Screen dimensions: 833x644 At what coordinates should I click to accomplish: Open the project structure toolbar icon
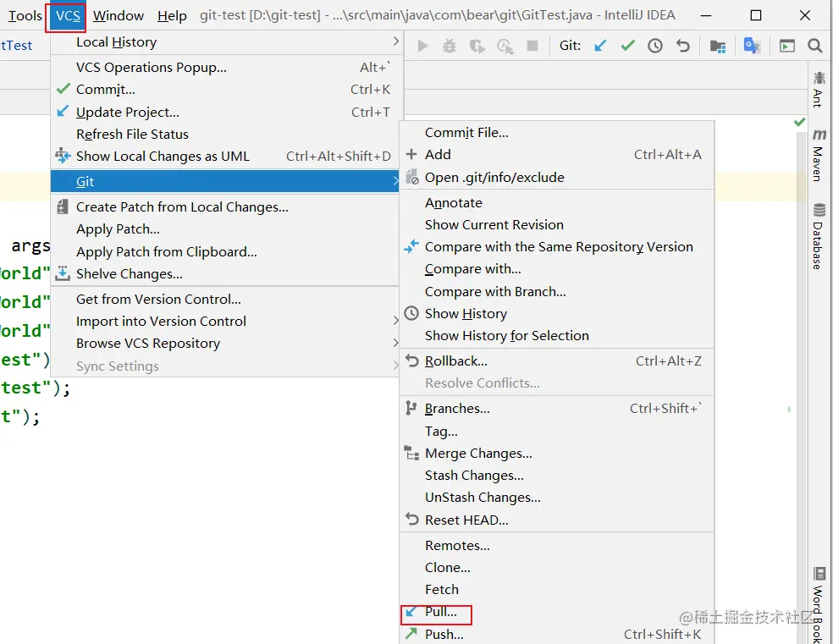pos(718,47)
